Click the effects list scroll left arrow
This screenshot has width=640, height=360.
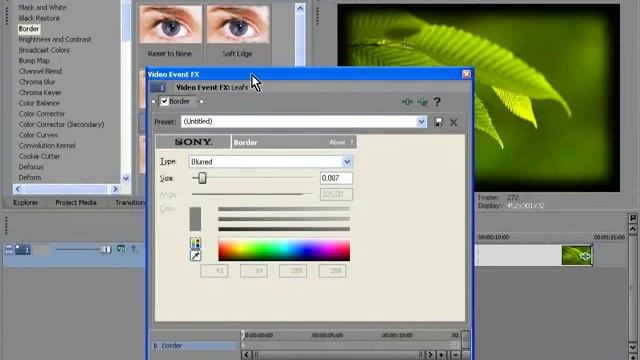(x=18, y=189)
